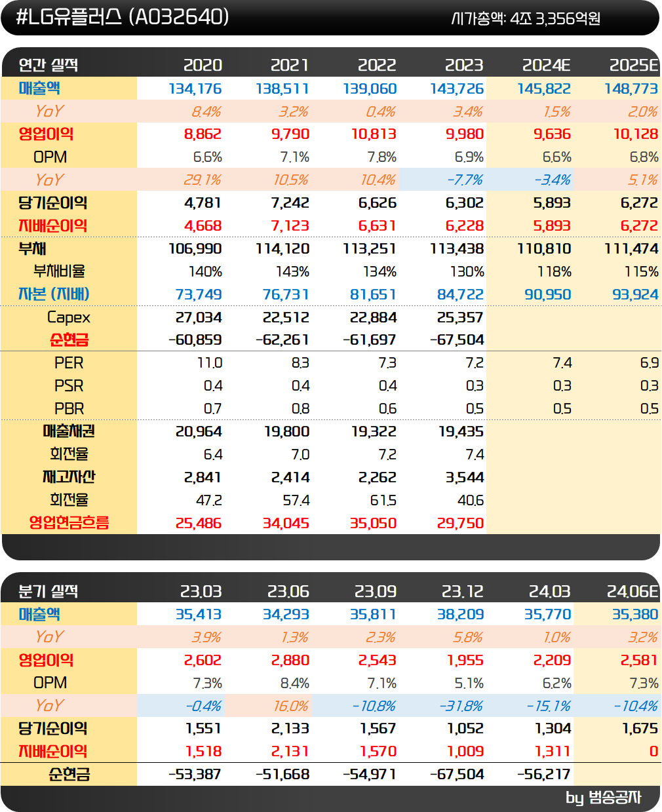
Task: Click the 영업이익 value 8,862
Action: pos(203,134)
